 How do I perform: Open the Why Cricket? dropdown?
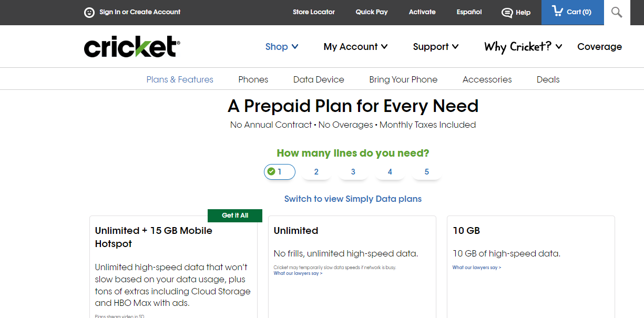[523, 47]
